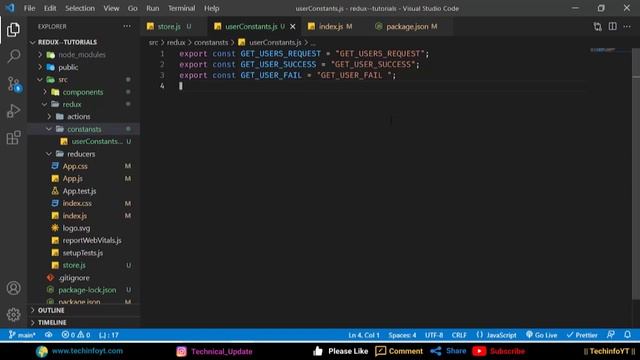Viewport: 640px width, 360px height.
Task: Open the Help menu
Action: pos(211,8)
